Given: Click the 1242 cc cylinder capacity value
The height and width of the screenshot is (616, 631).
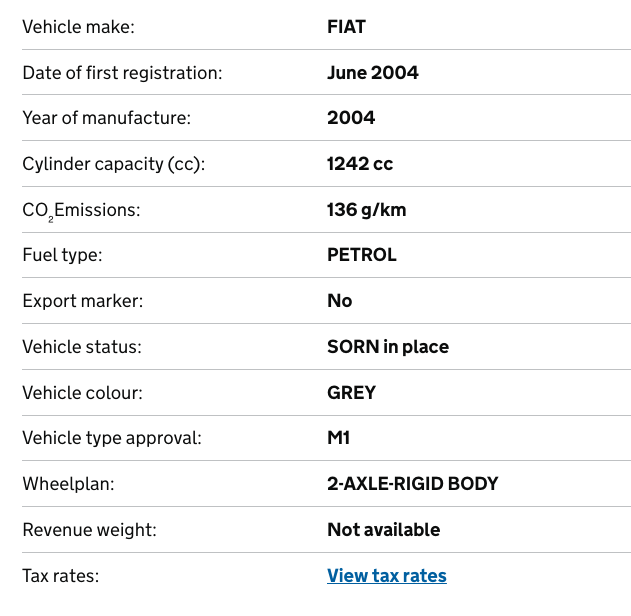Looking at the screenshot, I should click(360, 164).
